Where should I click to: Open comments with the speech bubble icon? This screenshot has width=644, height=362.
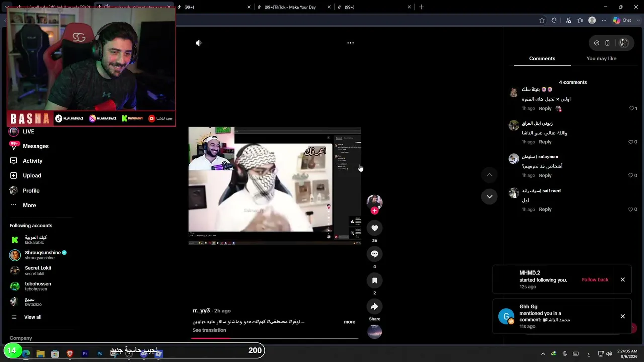pos(374,254)
